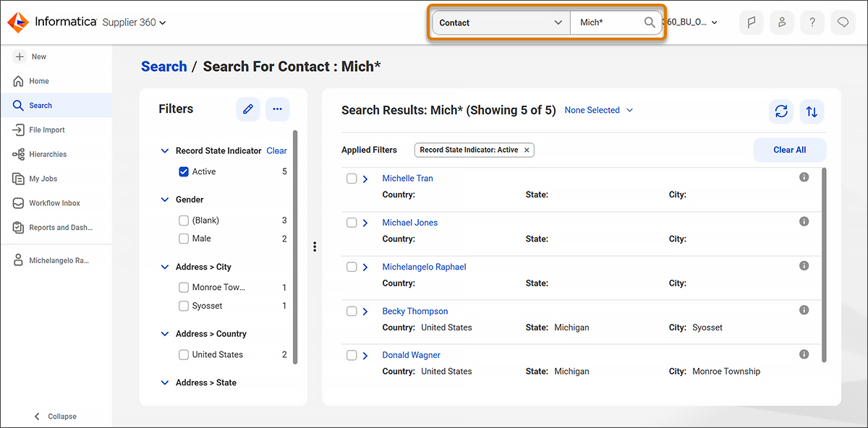Click the info icon for Michael Jones

[804, 221]
